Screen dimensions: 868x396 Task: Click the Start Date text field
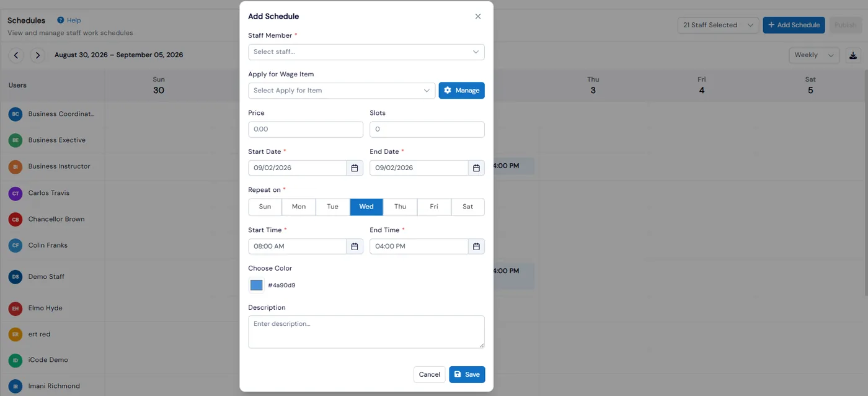tap(298, 168)
